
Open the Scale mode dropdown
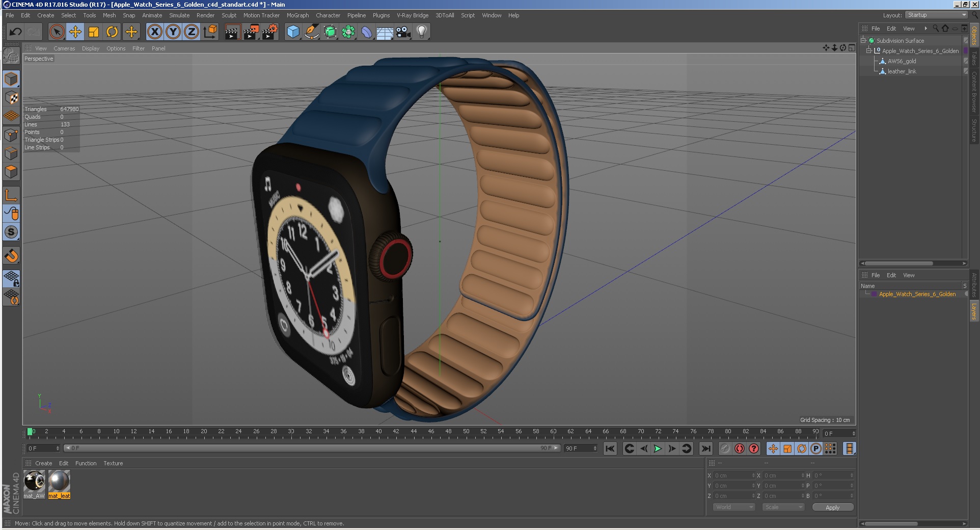(x=783, y=507)
